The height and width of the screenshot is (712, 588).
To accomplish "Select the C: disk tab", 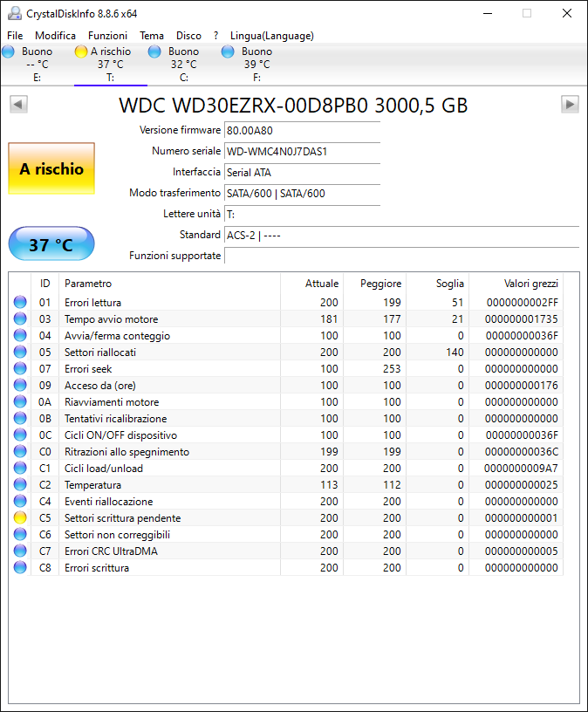I will pos(183,64).
